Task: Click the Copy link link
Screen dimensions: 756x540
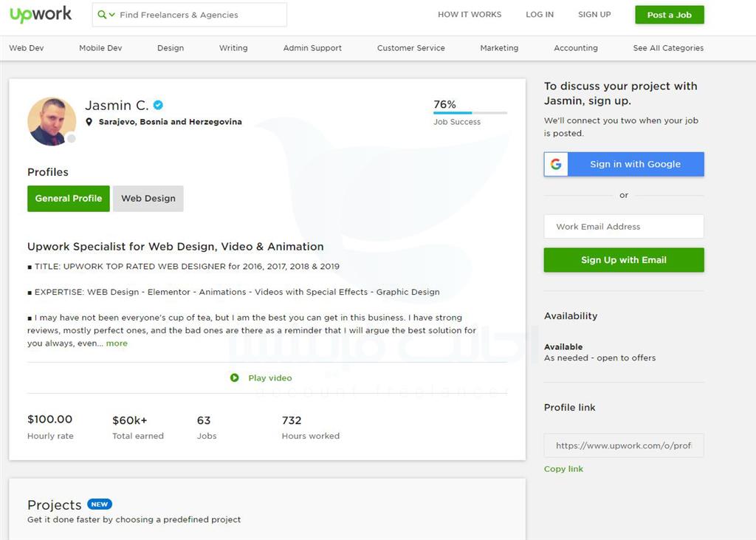Action: (563, 468)
